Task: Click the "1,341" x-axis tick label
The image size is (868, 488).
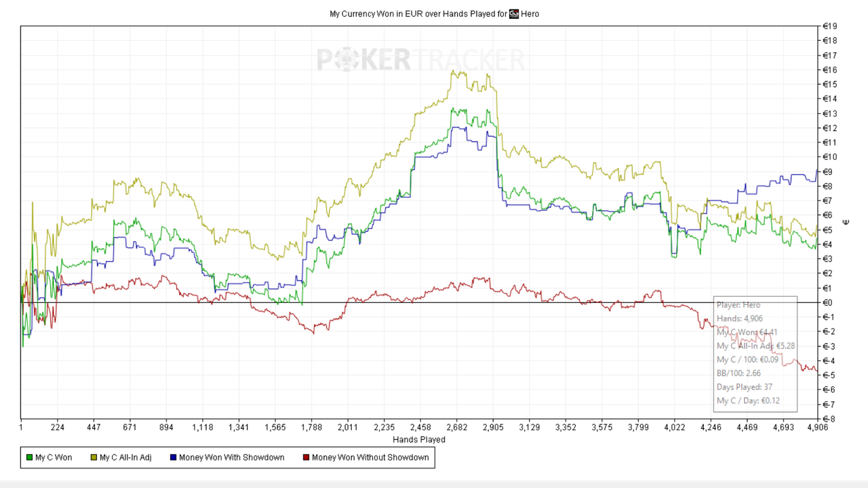Action: pyautogui.click(x=239, y=428)
